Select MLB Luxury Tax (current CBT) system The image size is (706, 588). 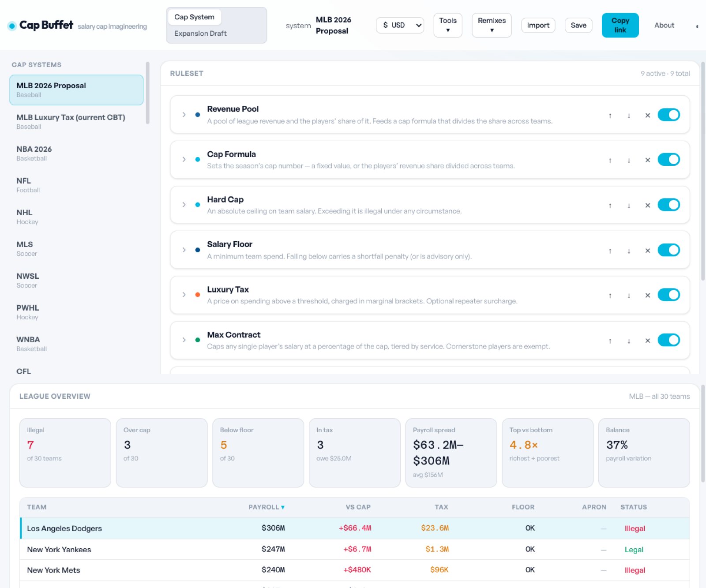click(76, 122)
